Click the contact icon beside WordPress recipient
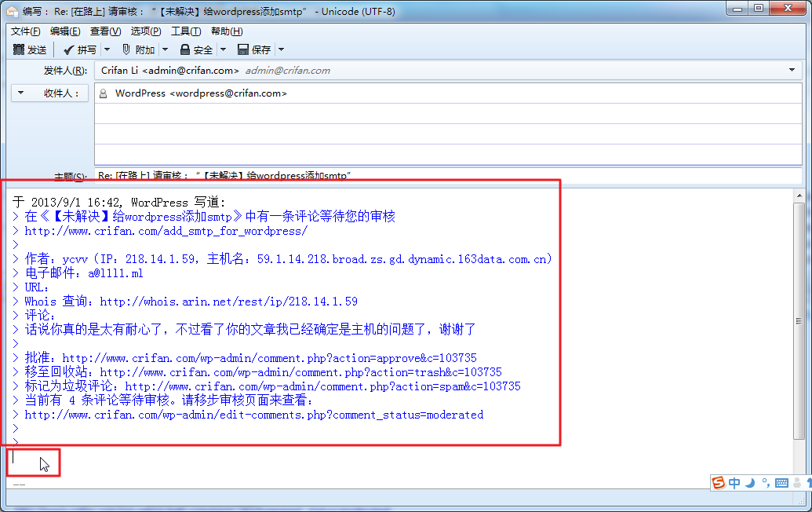Image resolution: width=812 pixels, height=512 pixels. click(103, 93)
